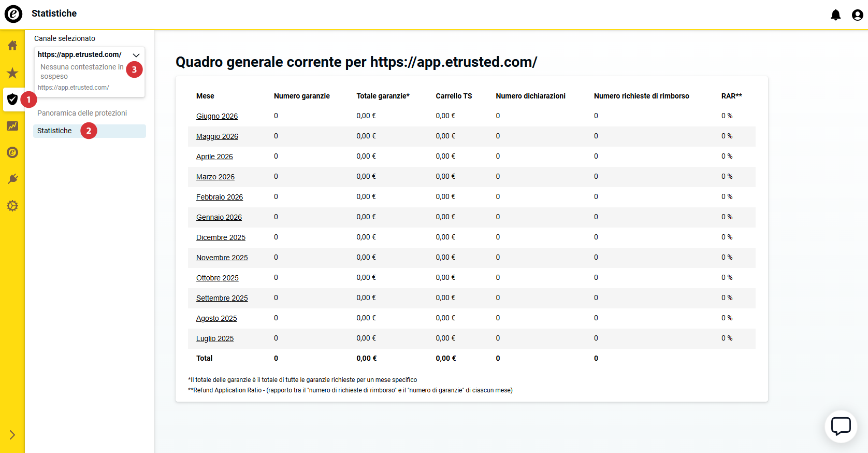868x453 pixels.
Task: Open Dicembre 2025 statistics
Action: click(x=221, y=237)
